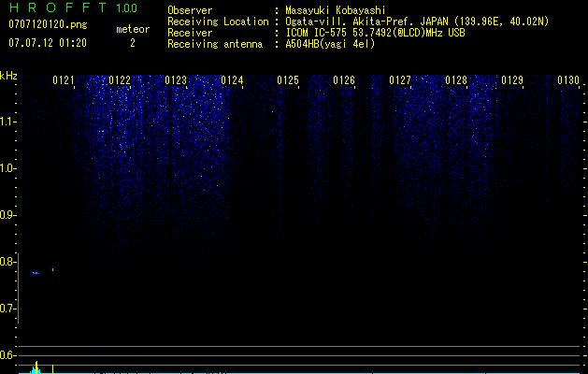Click time marker 0125
The image size is (588, 374).
[288, 79]
